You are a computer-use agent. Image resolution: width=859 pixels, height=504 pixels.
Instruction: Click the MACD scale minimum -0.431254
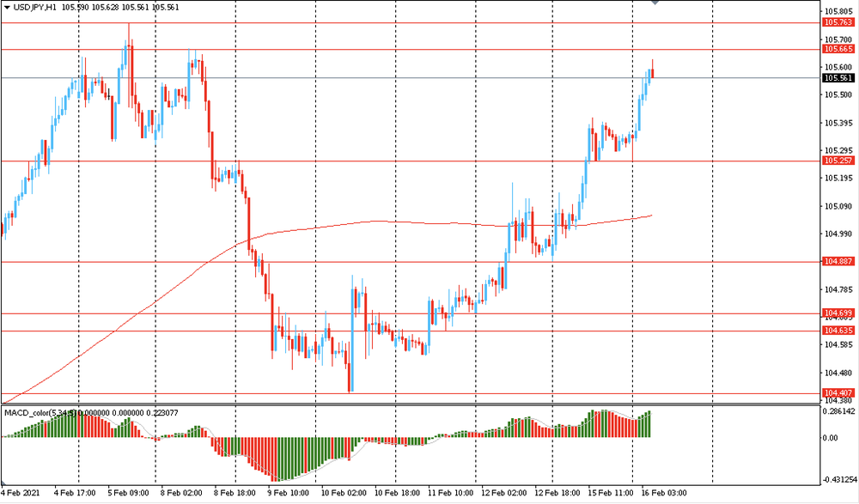click(839, 480)
